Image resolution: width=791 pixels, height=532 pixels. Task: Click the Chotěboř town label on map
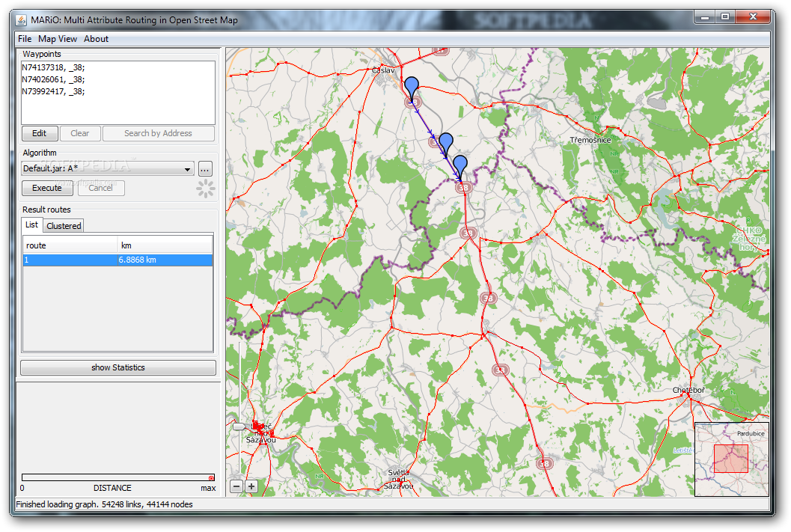688,391
